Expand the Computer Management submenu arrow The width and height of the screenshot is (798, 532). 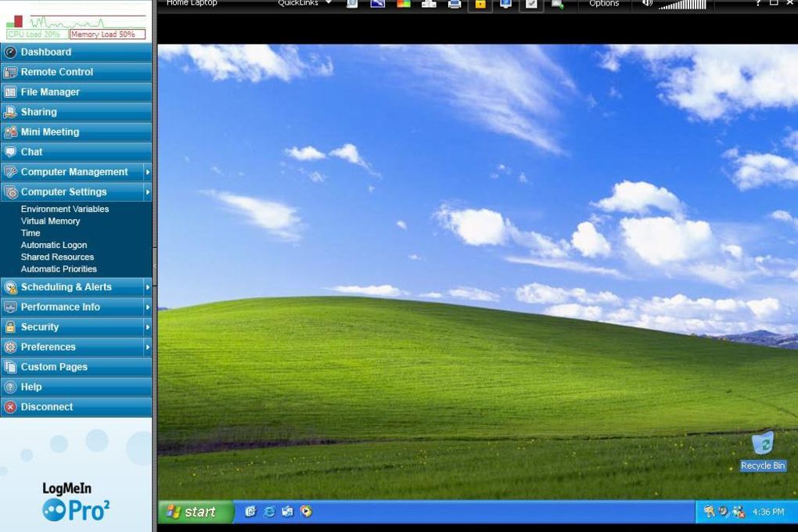[x=148, y=172]
